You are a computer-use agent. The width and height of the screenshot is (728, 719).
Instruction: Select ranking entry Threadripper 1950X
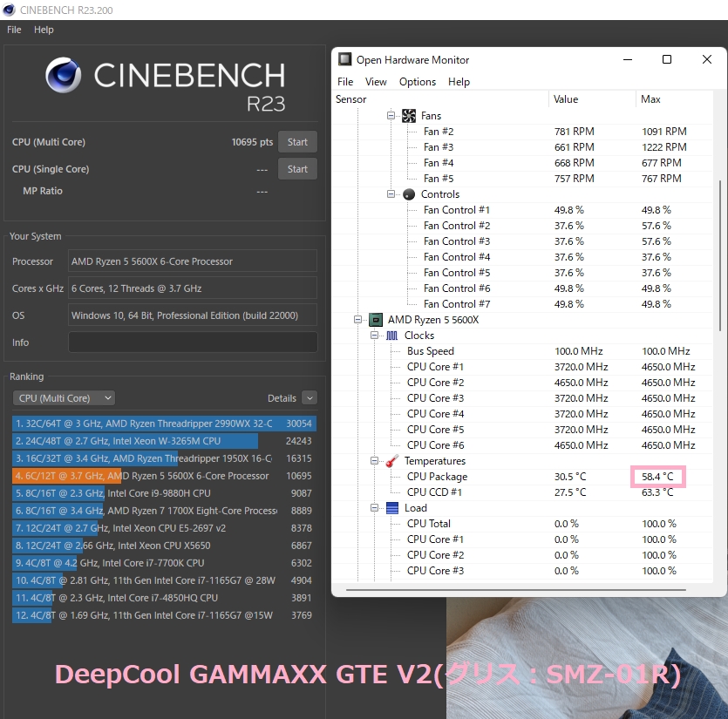[x=165, y=458]
